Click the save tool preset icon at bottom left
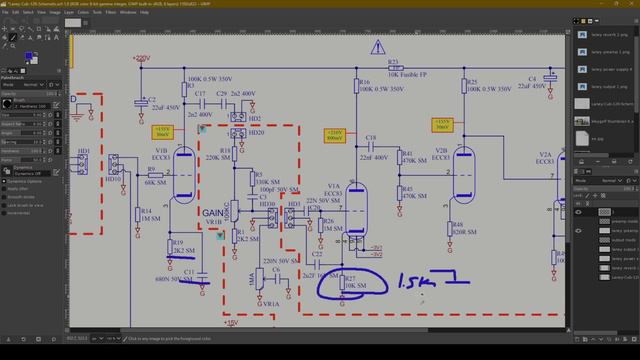This screenshot has width=640, height=360. (8, 339)
